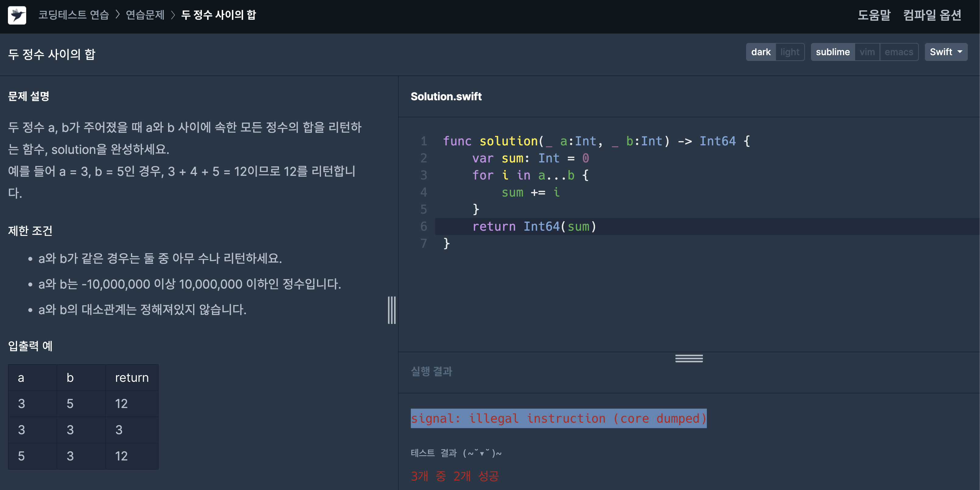The image size is (980, 490).
Task: Navigate to 연습문제 in the breadcrumb
Action: pos(145,15)
